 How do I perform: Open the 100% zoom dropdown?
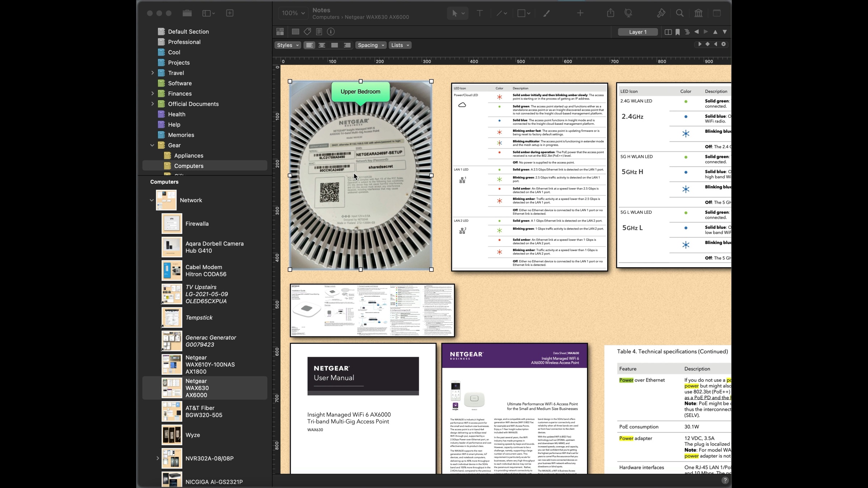(x=293, y=13)
